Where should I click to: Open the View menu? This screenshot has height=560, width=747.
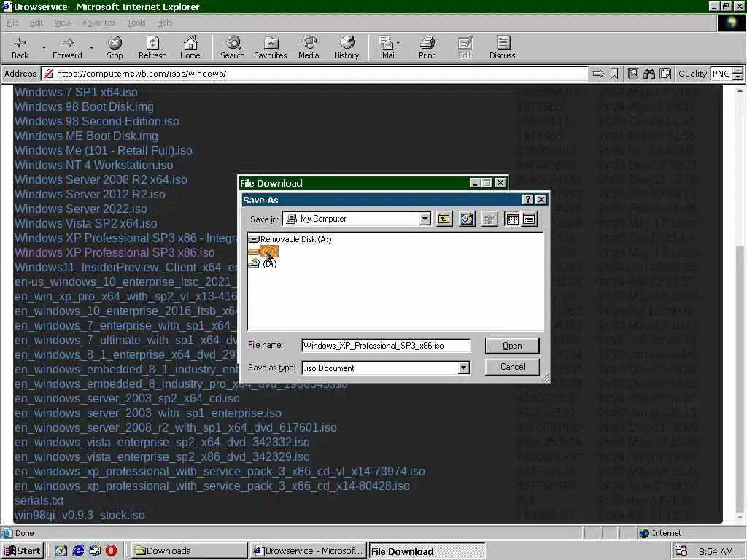point(63,23)
